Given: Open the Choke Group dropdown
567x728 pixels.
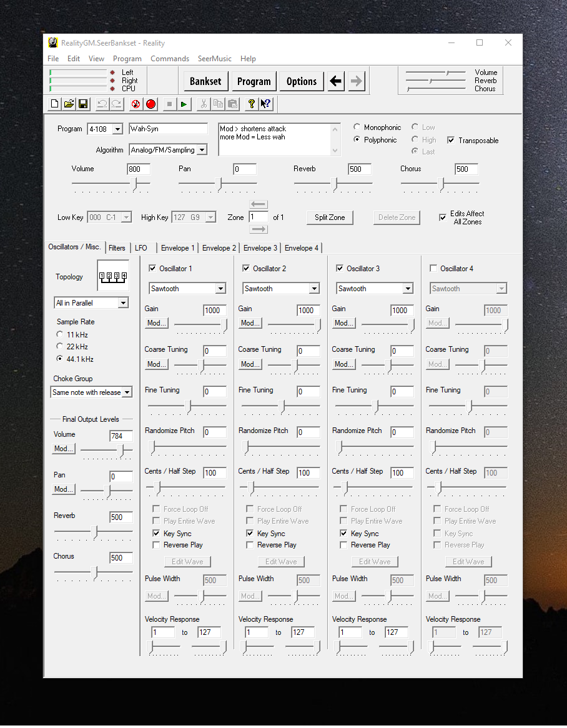Looking at the screenshot, I should point(127,392).
